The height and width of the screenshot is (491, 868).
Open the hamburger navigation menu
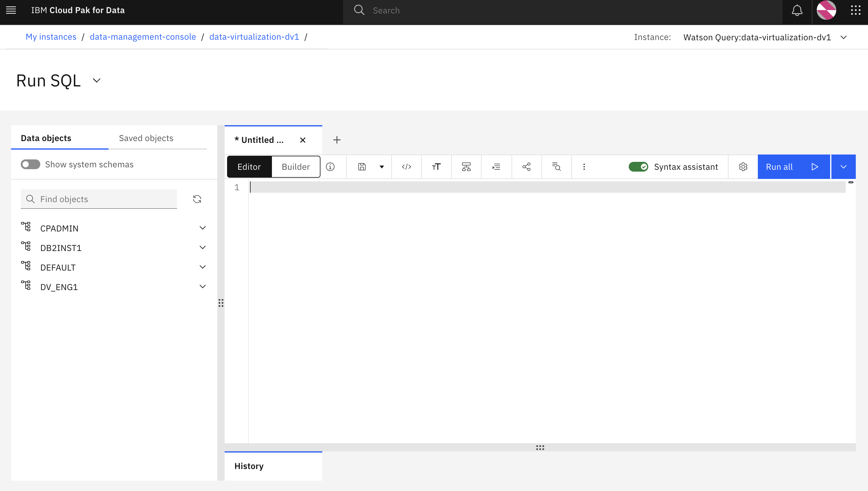click(x=11, y=10)
